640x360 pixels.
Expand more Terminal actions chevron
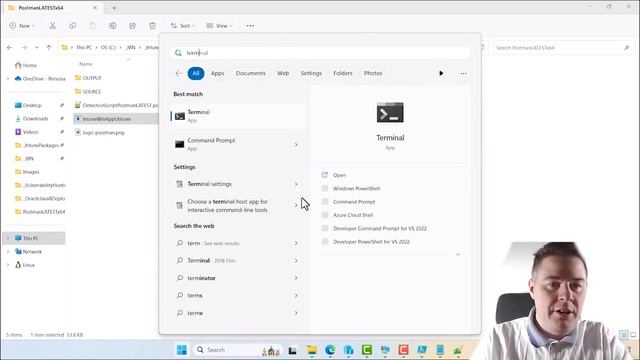pyautogui.click(x=458, y=254)
